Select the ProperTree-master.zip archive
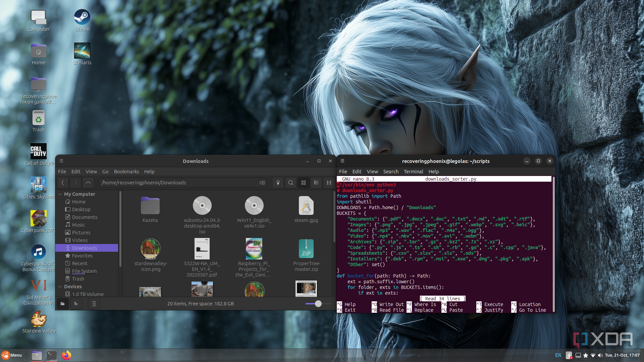Viewport: 644px width, 362px height. pyautogui.click(x=306, y=255)
